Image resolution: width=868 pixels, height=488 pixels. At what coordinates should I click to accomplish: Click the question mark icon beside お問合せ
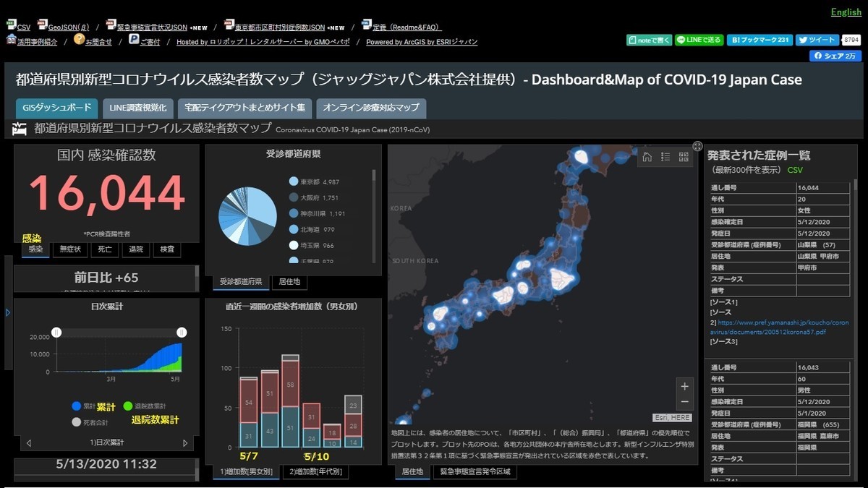click(79, 39)
